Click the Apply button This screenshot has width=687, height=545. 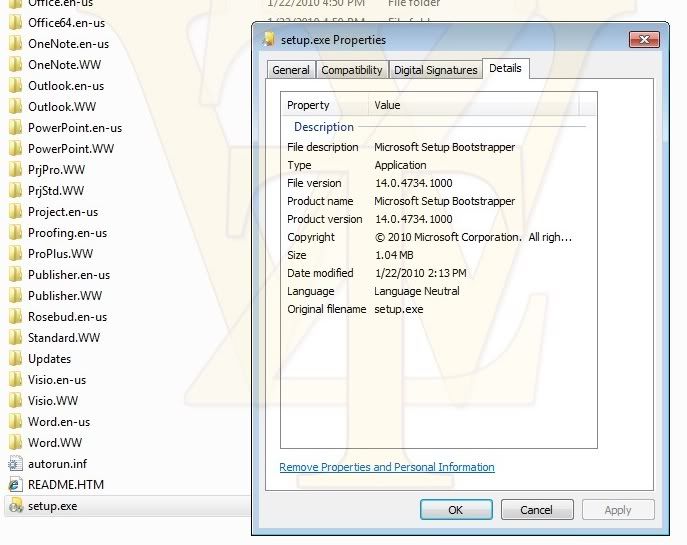618,510
